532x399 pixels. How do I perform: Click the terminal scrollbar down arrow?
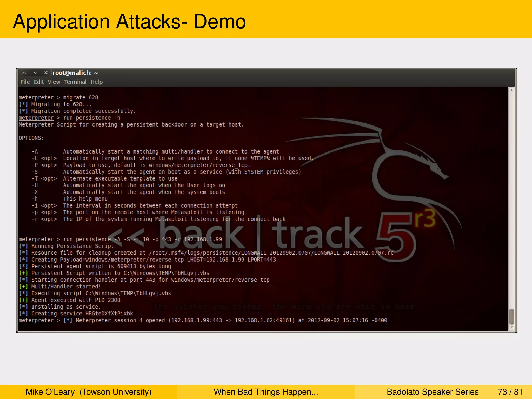(511, 328)
